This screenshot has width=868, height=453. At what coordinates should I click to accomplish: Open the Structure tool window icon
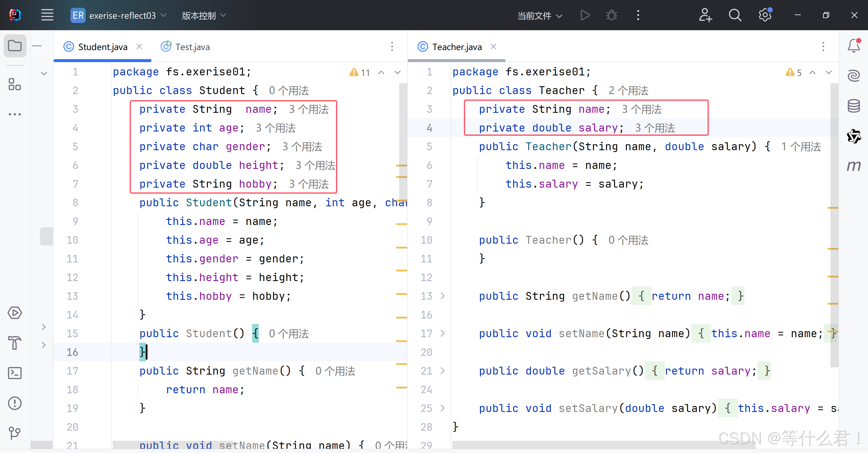pyautogui.click(x=15, y=84)
